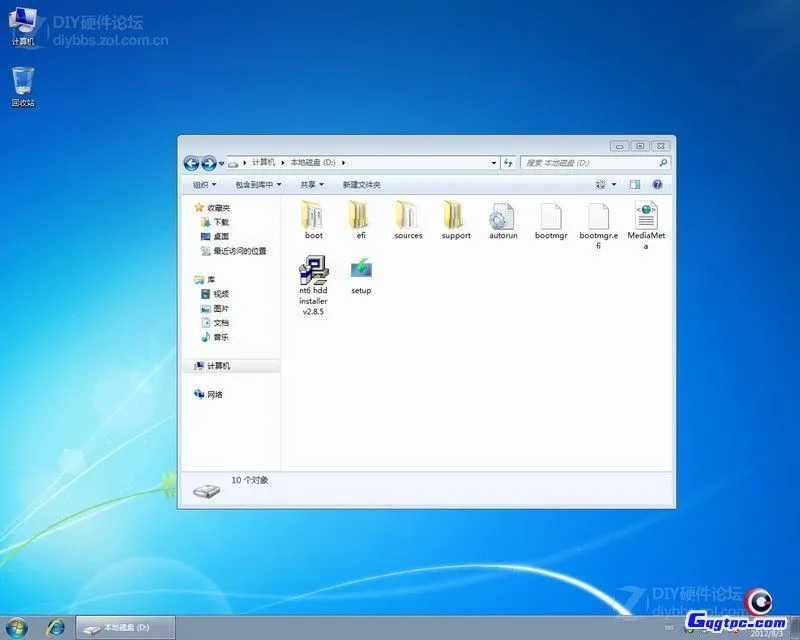This screenshot has height=640, width=800.
Task: Open Internet Explorer from the taskbar
Action: click(x=56, y=627)
